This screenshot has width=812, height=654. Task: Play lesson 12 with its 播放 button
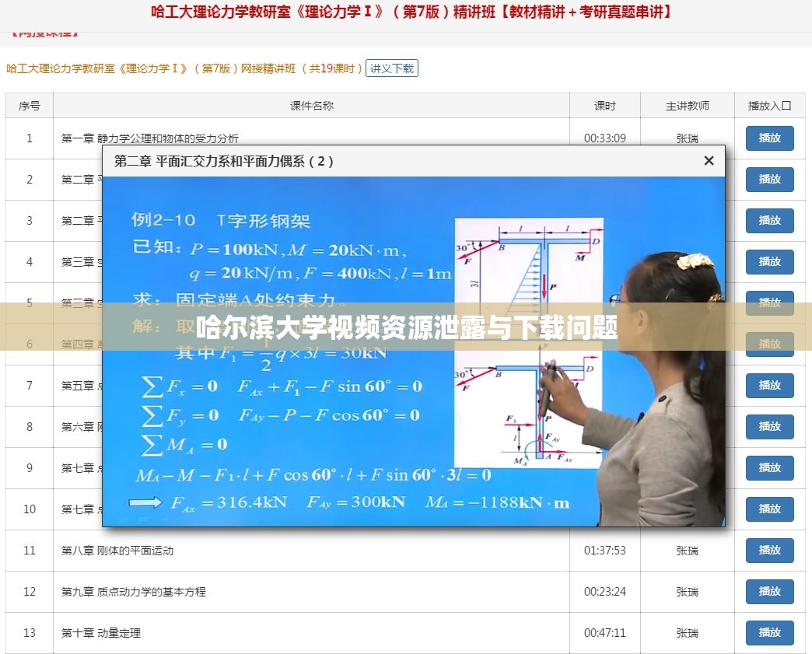(769, 591)
